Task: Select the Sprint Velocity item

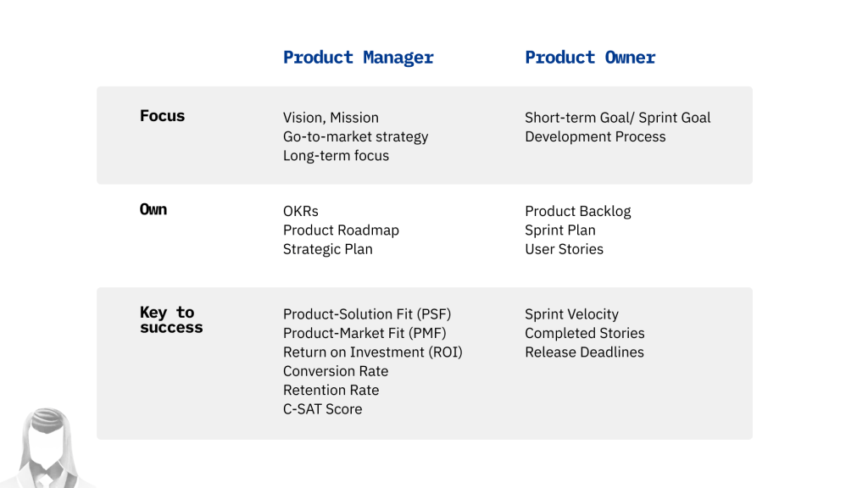Action: click(571, 314)
